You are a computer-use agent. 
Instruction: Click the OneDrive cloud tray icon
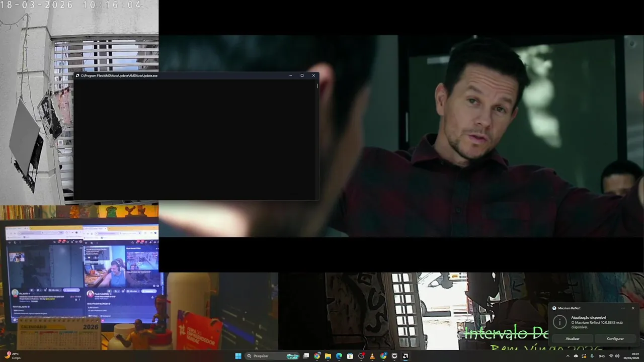[x=576, y=356]
